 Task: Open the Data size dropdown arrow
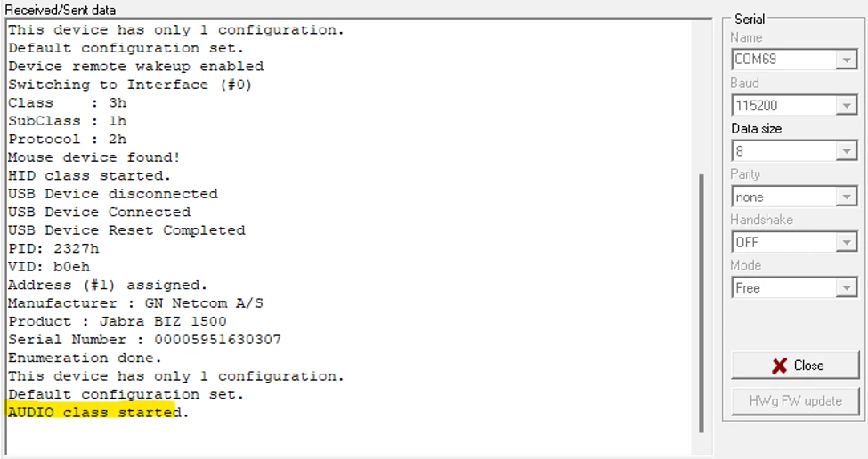tap(846, 151)
